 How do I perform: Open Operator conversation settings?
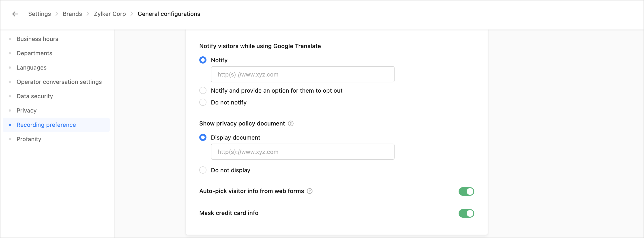(59, 82)
